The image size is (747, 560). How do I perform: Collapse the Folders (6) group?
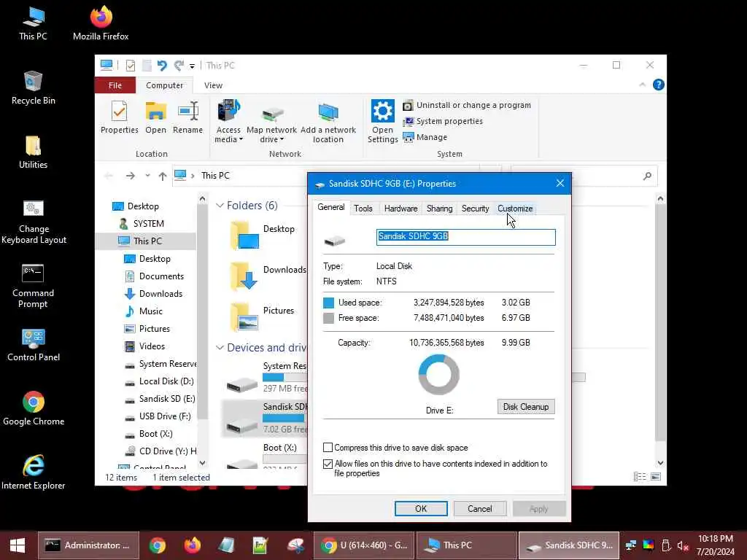[220, 206]
